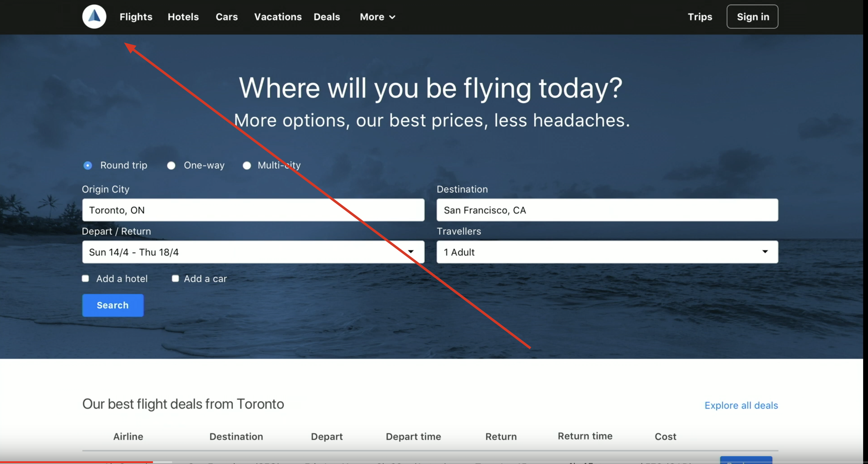Open the Hotels nav item
This screenshot has width=868, height=464.
(183, 17)
